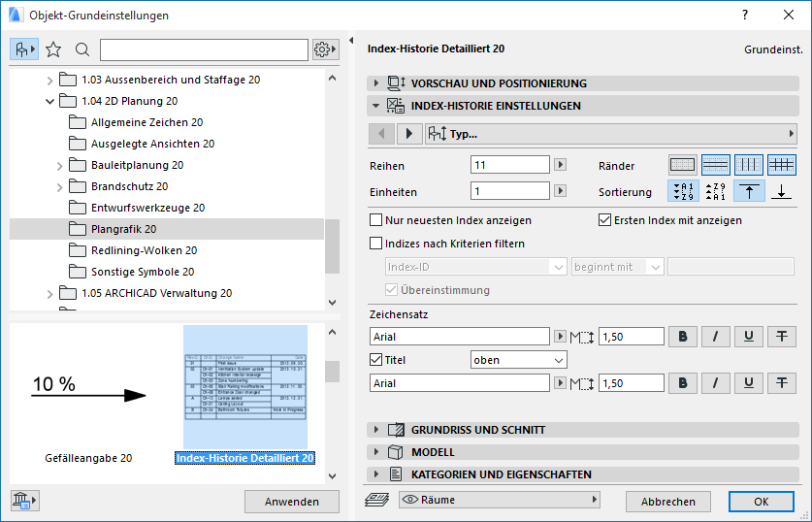
Task: Select the vertical lines borders option
Action: (749, 165)
